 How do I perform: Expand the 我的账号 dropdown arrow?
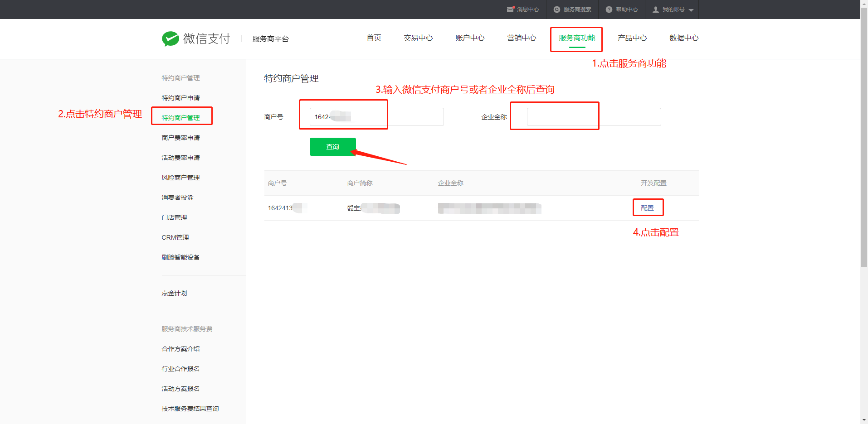[691, 10]
